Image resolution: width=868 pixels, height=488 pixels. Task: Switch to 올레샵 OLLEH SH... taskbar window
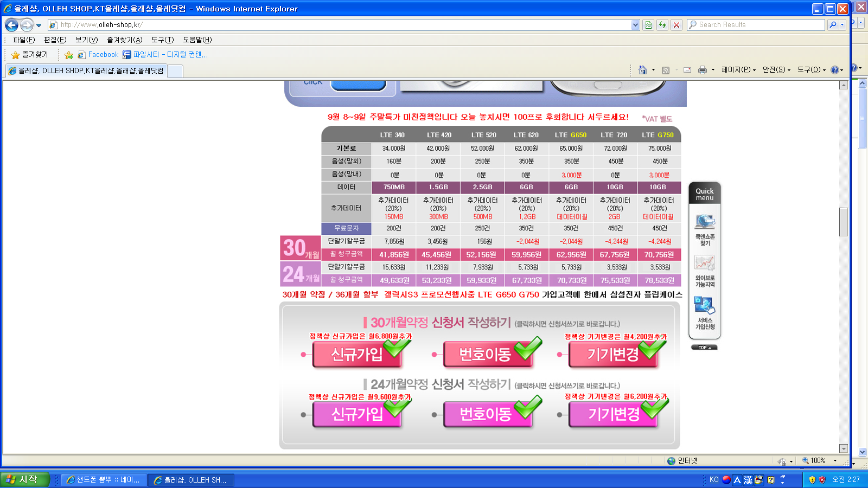191,480
